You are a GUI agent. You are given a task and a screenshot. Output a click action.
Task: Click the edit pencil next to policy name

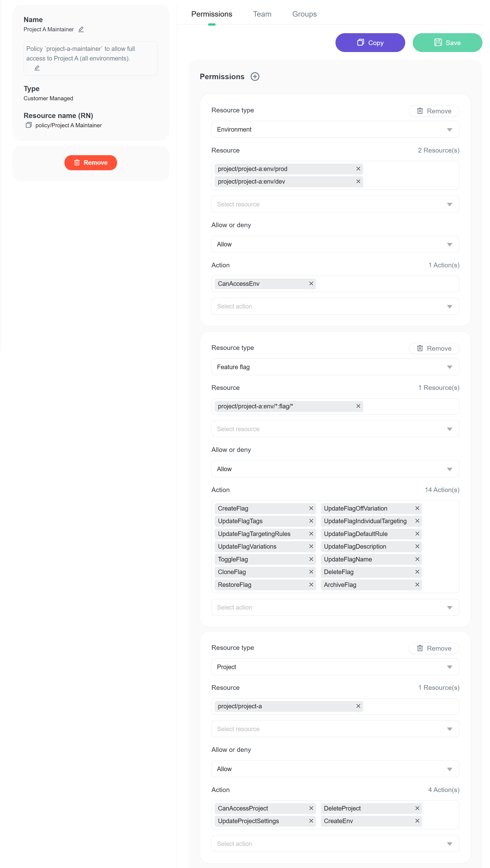(81, 29)
